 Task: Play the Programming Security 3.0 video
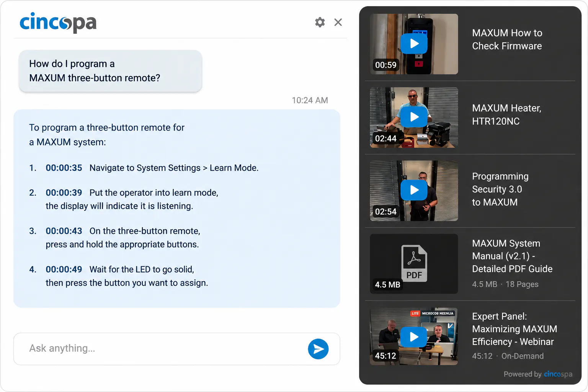pyautogui.click(x=414, y=190)
